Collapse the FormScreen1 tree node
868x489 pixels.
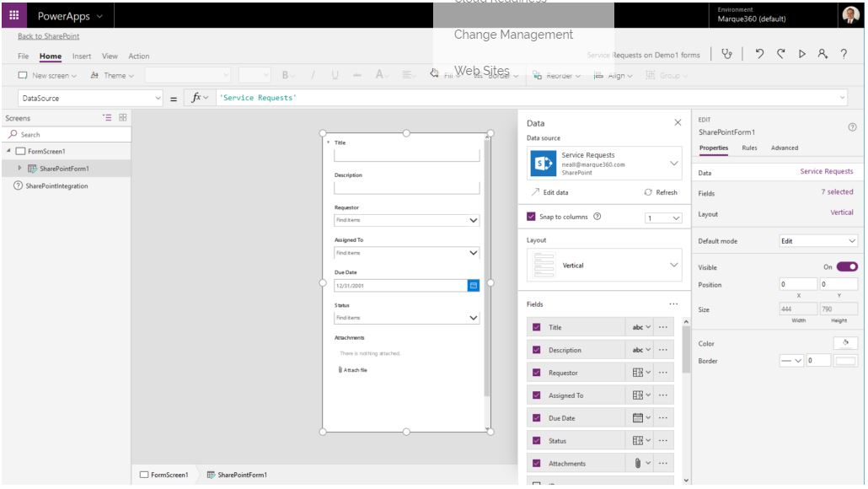pos(8,151)
